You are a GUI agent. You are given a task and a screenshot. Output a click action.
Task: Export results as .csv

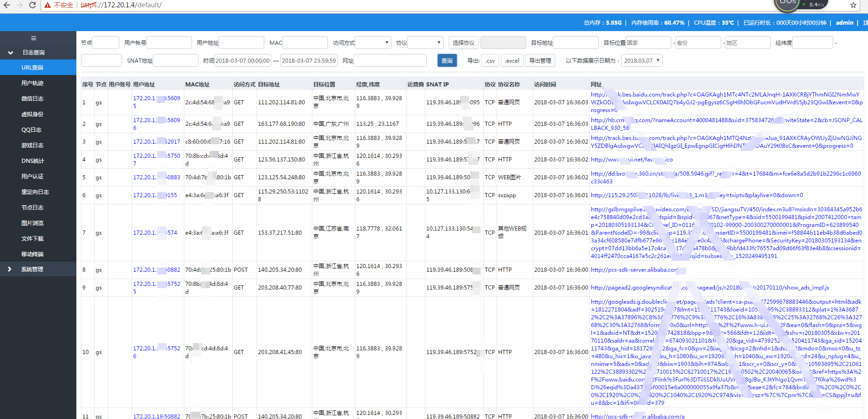tap(490, 60)
